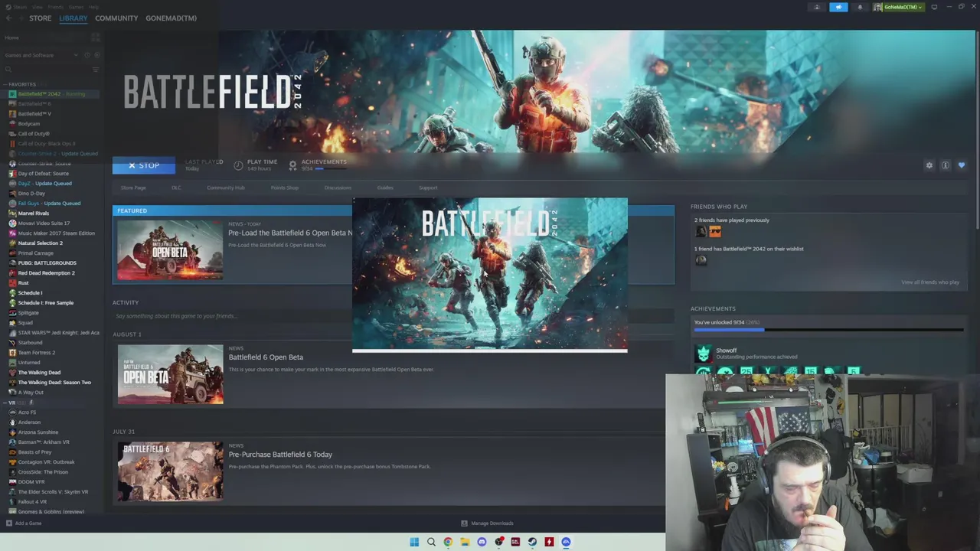Click the Manage Downloads icon
The image size is (980, 551).
(464, 523)
